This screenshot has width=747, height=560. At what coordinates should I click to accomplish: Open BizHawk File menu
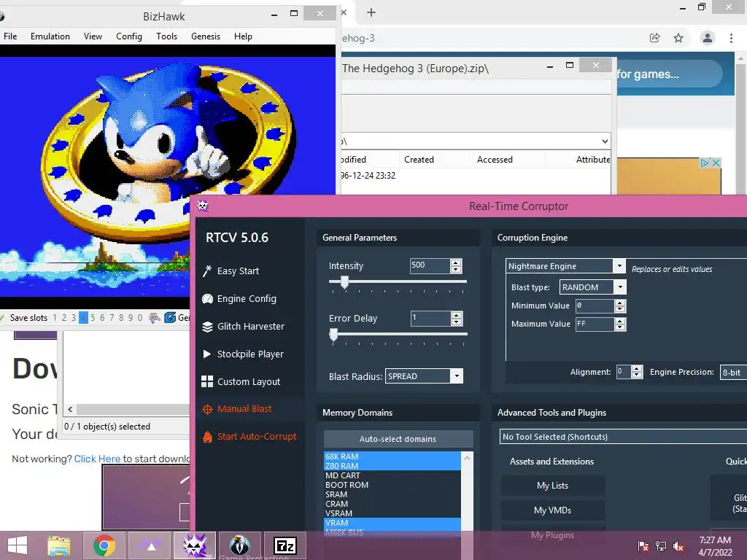[x=10, y=36]
